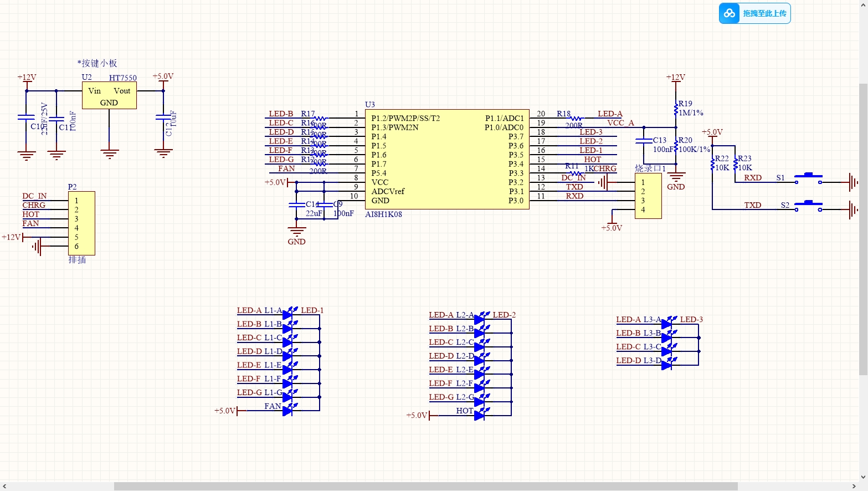Click the 1KCHRG label on pin 14

[x=600, y=168]
